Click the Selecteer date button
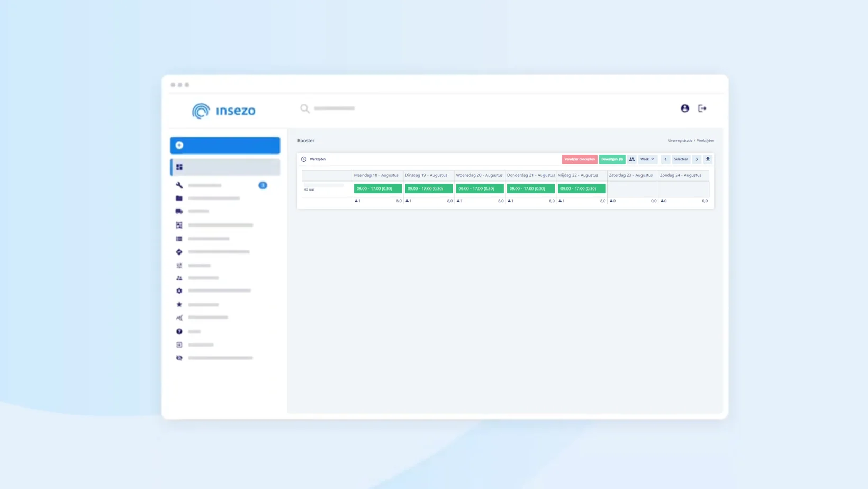This screenshot has width=868, height=489. coord(681,159)
